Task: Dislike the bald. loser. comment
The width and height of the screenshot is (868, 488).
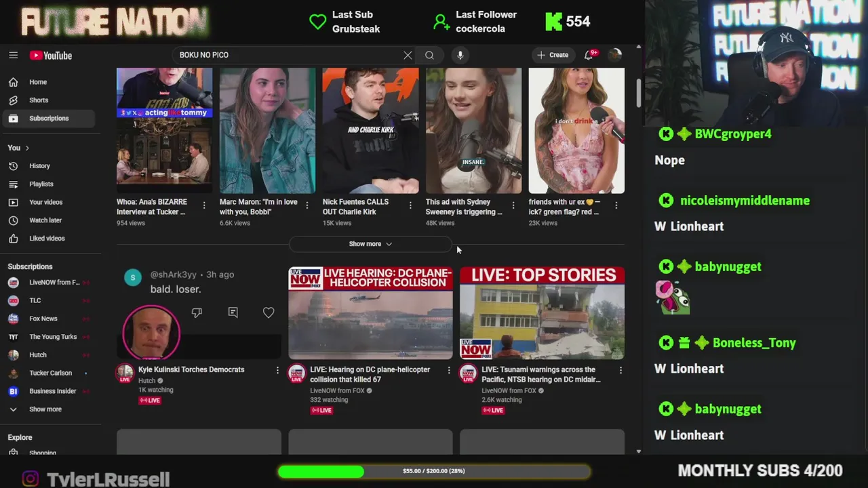Action: [197, 312]
